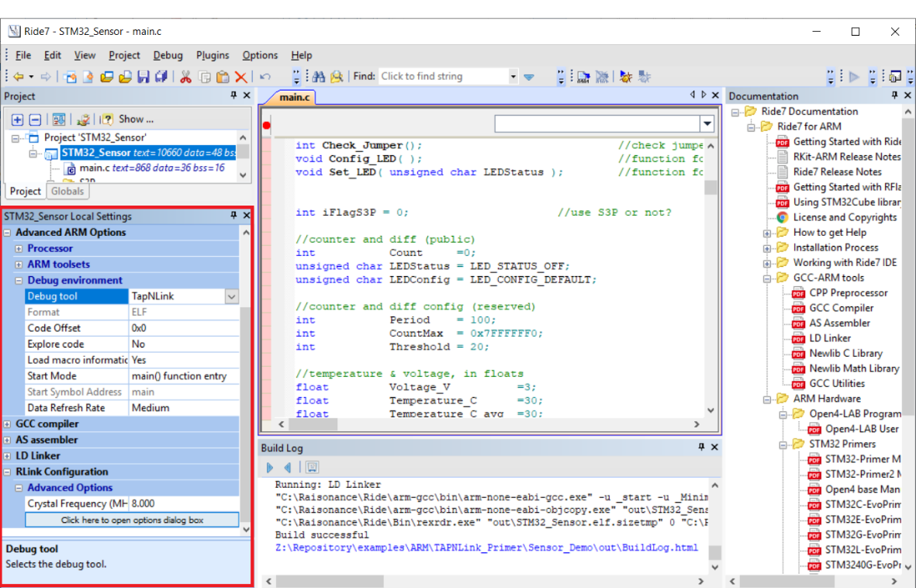The height and width of the screenshot is (588, 916).
Task: Expand all nodes in the Project panel
Action: [18, 119]
